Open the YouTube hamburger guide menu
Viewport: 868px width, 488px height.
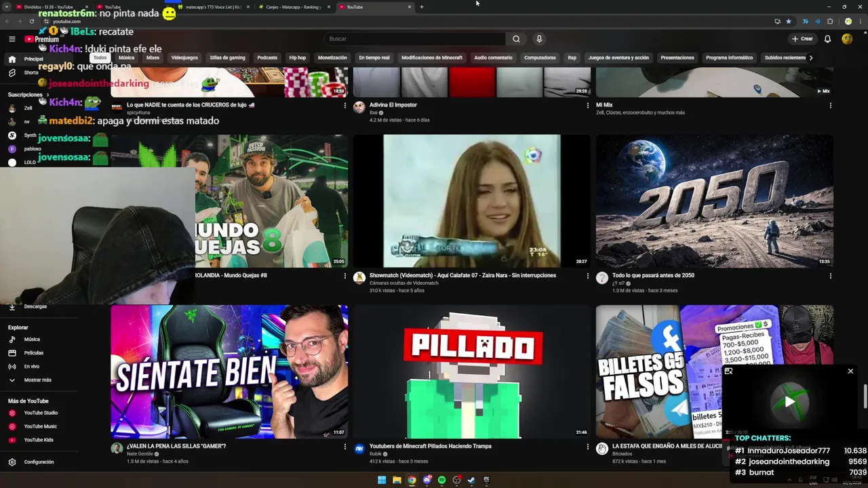point(12,39)
